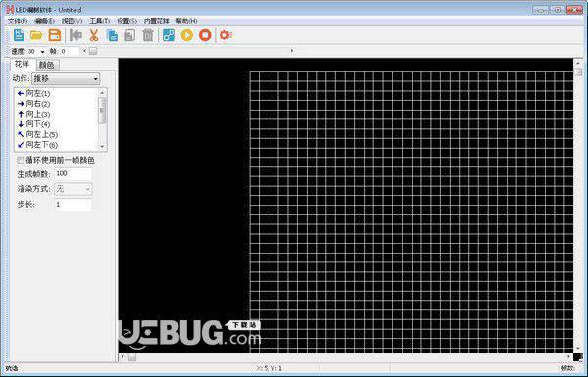
Task: Expand the 动作 dropdown showing 推移
Action: tap(66, 78)
